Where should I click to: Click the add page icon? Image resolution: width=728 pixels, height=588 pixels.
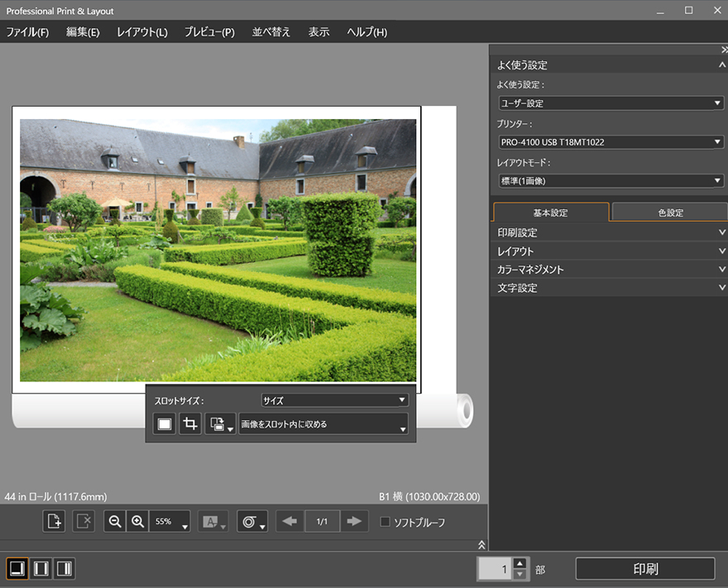coord(54,522)
